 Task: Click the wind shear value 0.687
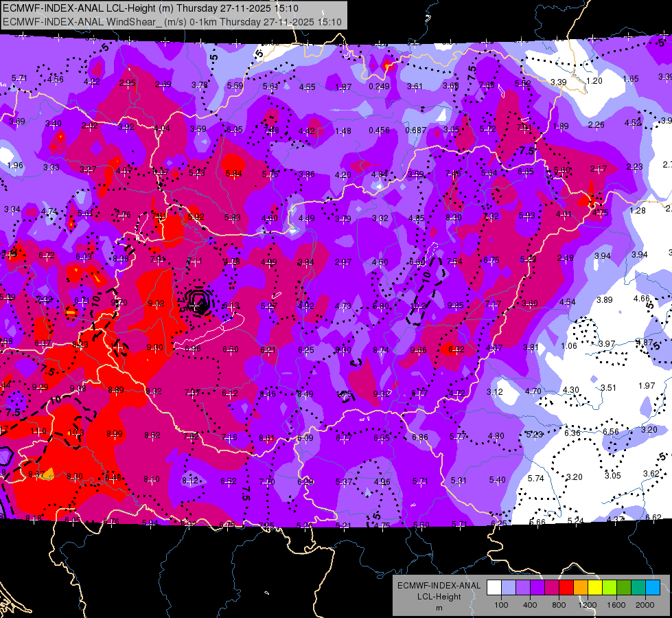(416, 130)
